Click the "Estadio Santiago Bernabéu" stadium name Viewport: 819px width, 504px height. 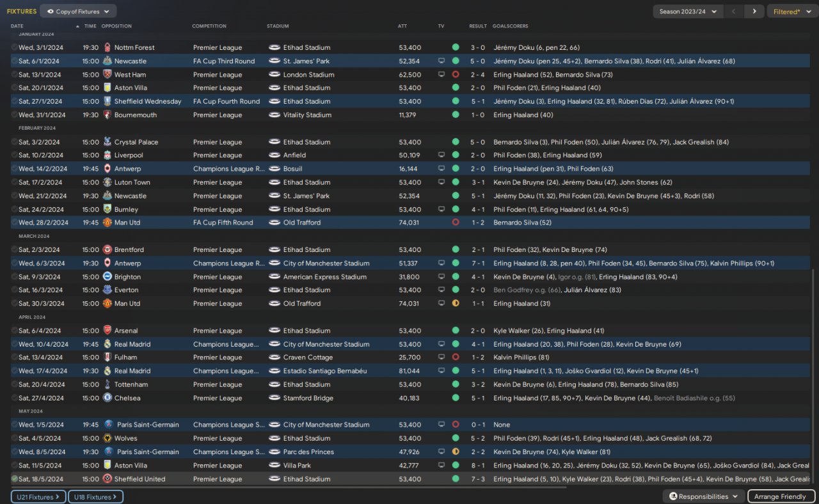(x=324, y=371)
